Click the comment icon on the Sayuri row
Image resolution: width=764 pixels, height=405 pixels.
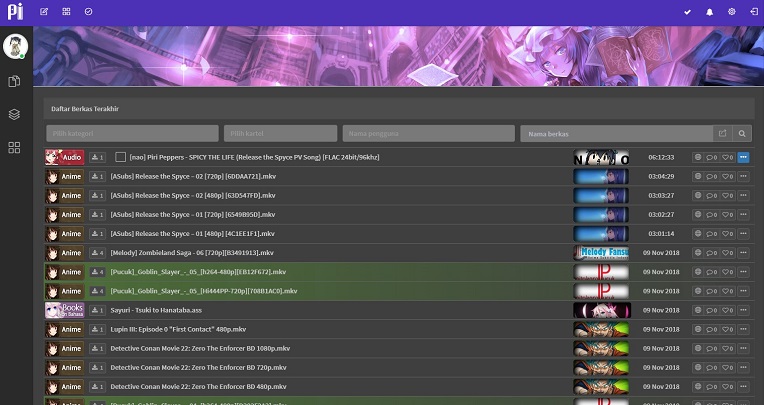(712, 310)
